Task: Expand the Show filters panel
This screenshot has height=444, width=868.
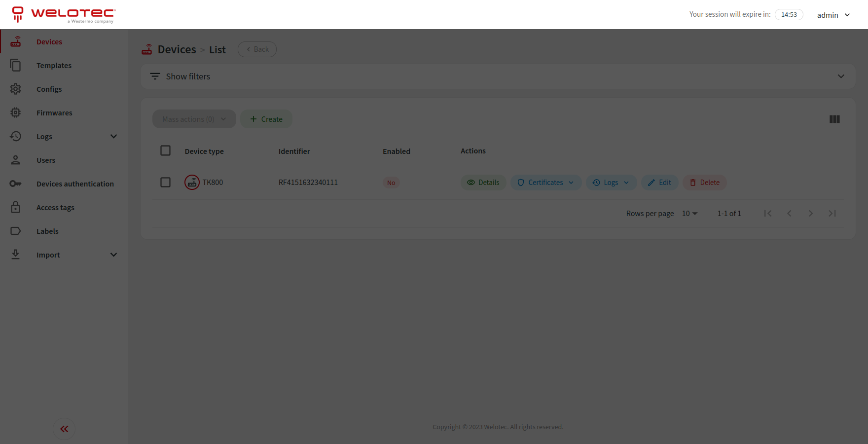Action: (187, 76)
